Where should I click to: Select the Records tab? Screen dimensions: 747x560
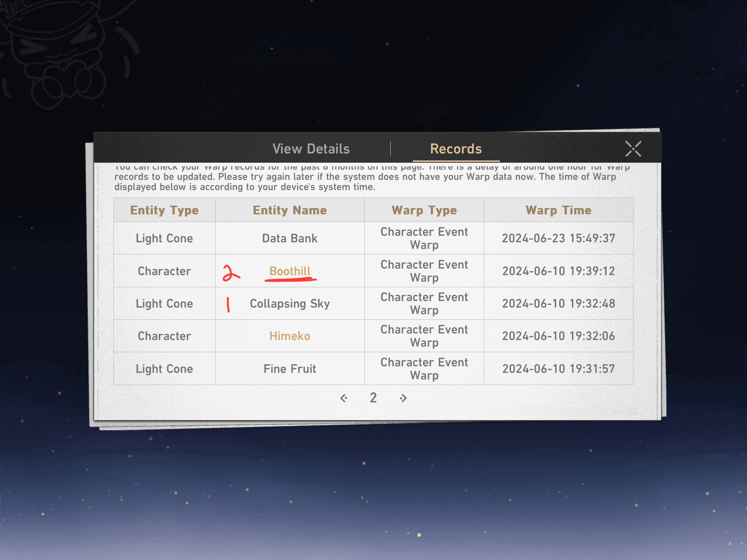coord(456,149)
